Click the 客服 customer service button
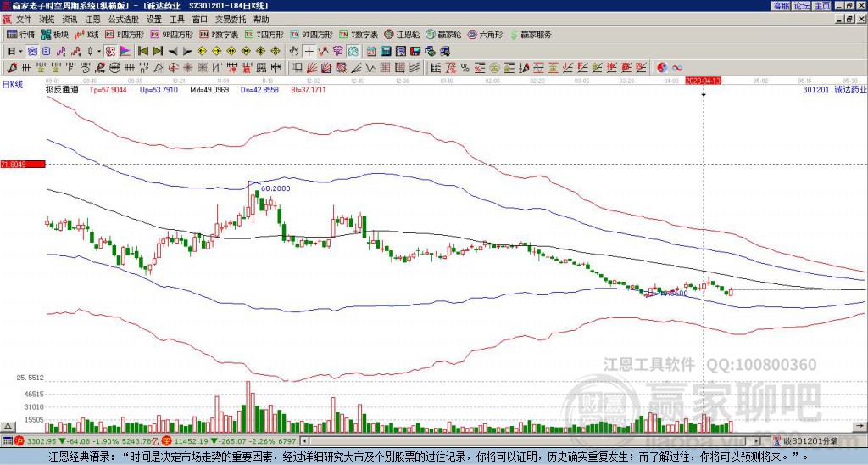Viewport: 868px width, 465px height. 781,6
